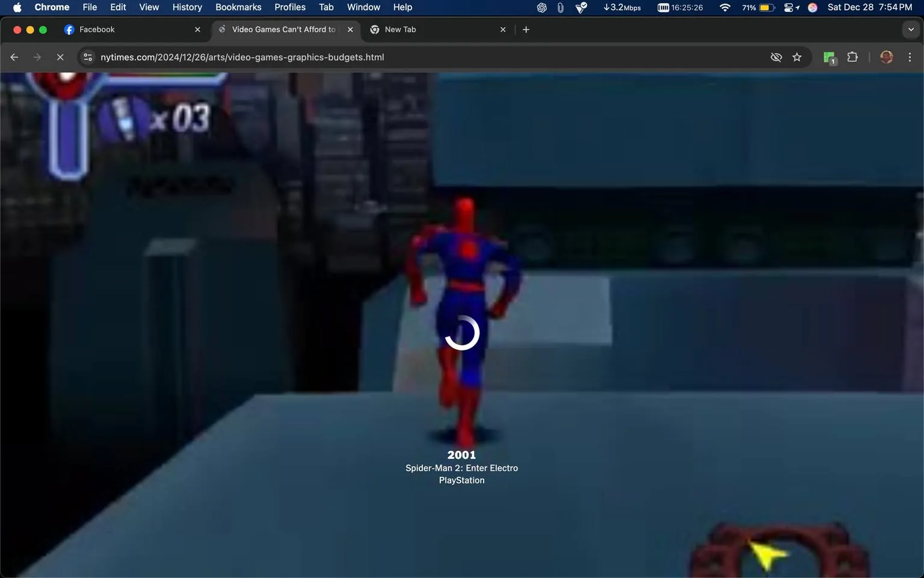
Task: Click the green extension icon with badge 1
Action: coord(828,57)
